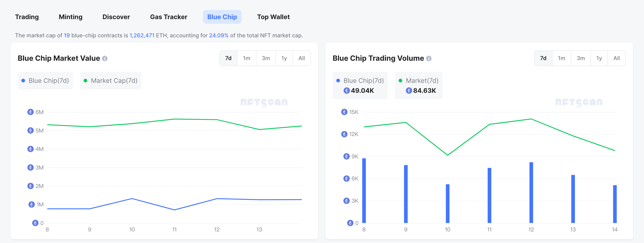Click info icon beside Blue Chip Market Value
Image resolution: width=644 pixels, height=243 pixels.
pyautogui.click(x=105, y=58)
